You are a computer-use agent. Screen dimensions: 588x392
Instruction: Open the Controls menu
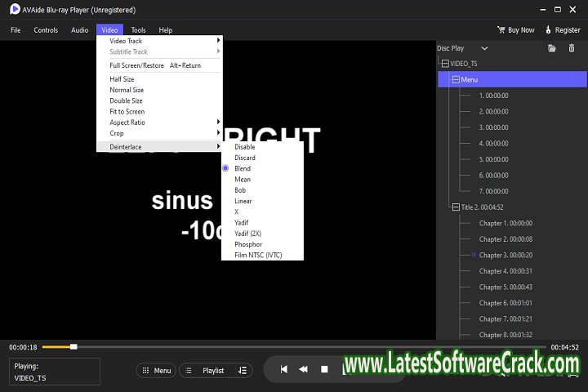click(x=46, y=30)
